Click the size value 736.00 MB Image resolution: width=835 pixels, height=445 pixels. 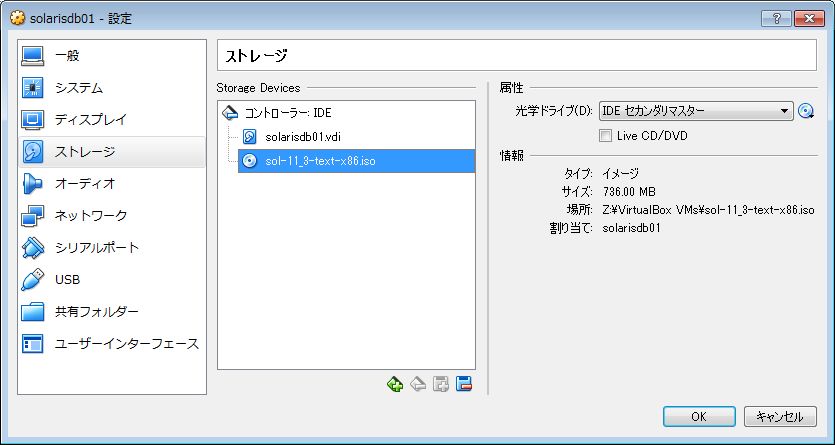point(629,192)
